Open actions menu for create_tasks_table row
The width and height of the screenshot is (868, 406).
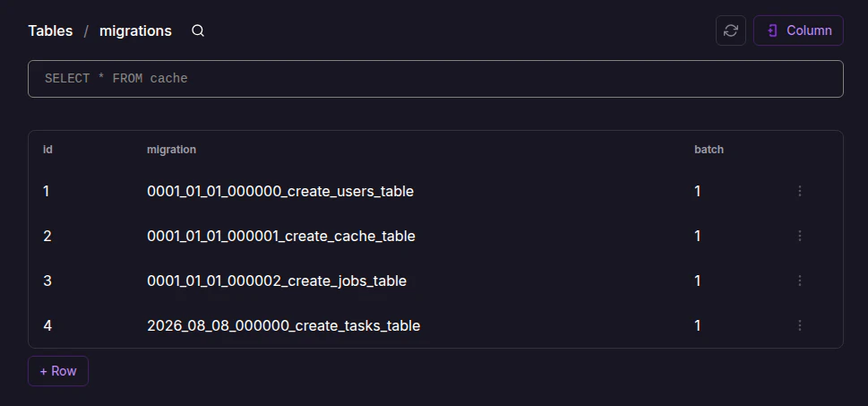tap(799, 325)
